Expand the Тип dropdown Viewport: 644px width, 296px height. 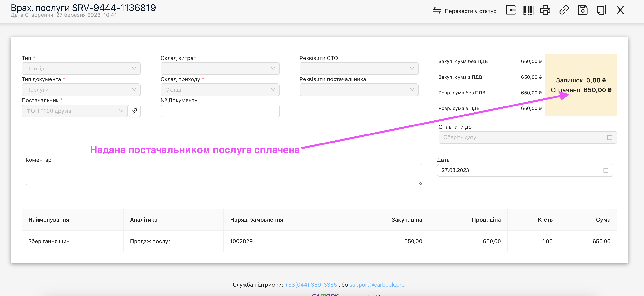[x=81, y=68]
